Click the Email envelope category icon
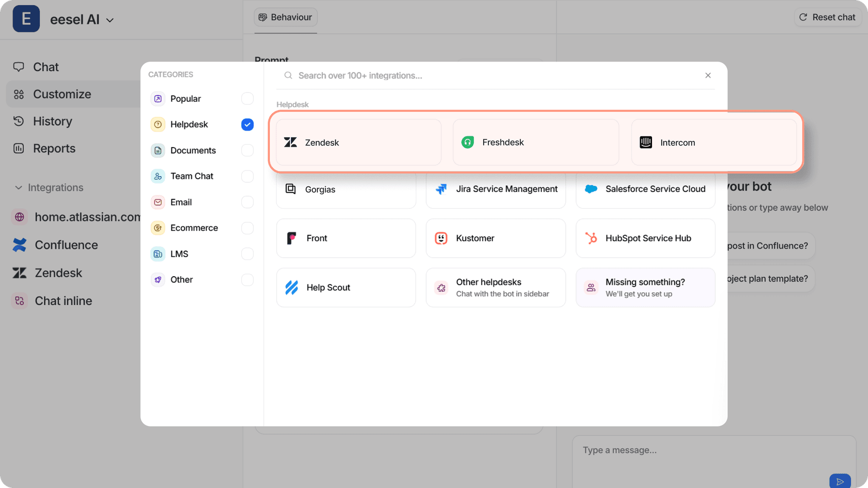Viewport: 868px width, 488px height. pos(158,202)
